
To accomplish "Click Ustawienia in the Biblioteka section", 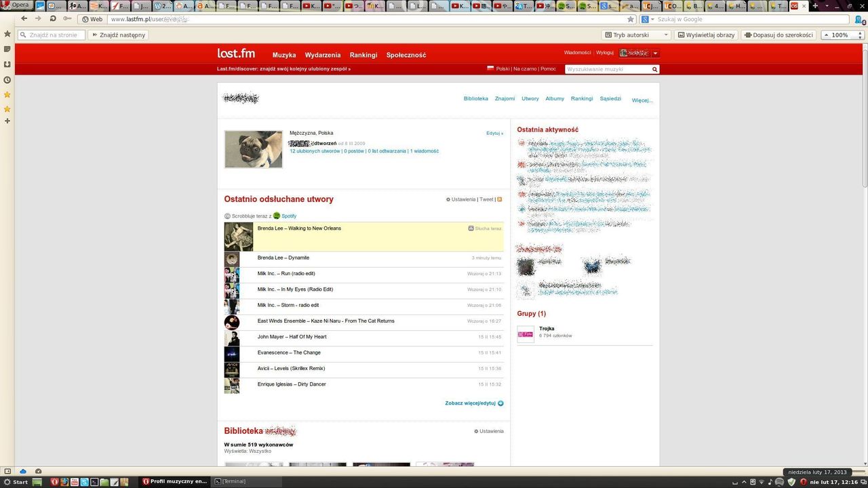I will pos(491,431).
